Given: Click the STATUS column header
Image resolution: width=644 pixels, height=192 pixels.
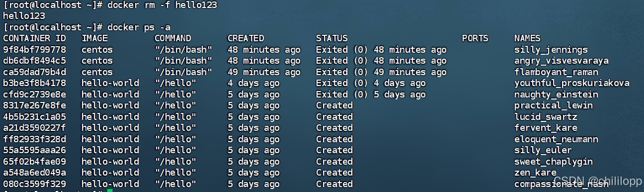Looking at the screenshot, I should point(331,38).
